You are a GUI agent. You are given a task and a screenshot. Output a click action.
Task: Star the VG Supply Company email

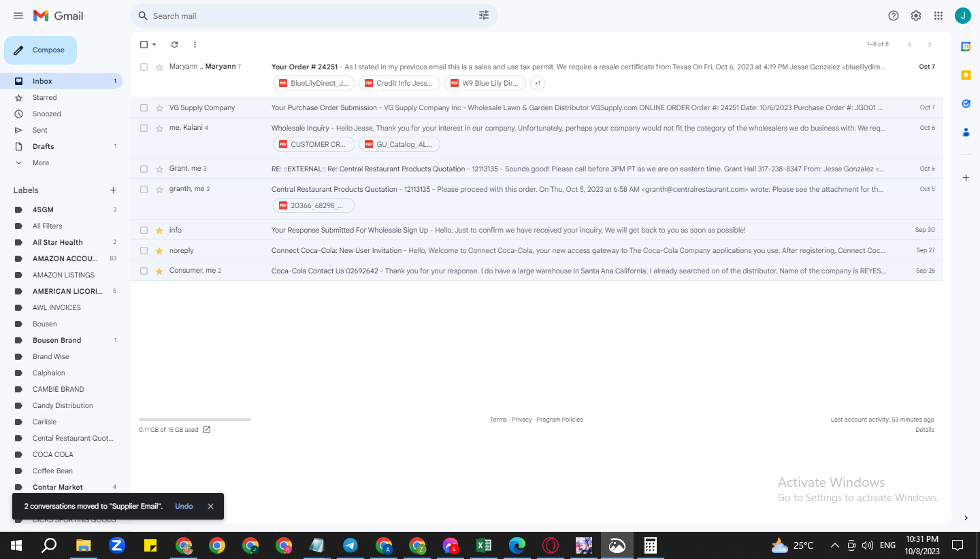click(159, 107)
